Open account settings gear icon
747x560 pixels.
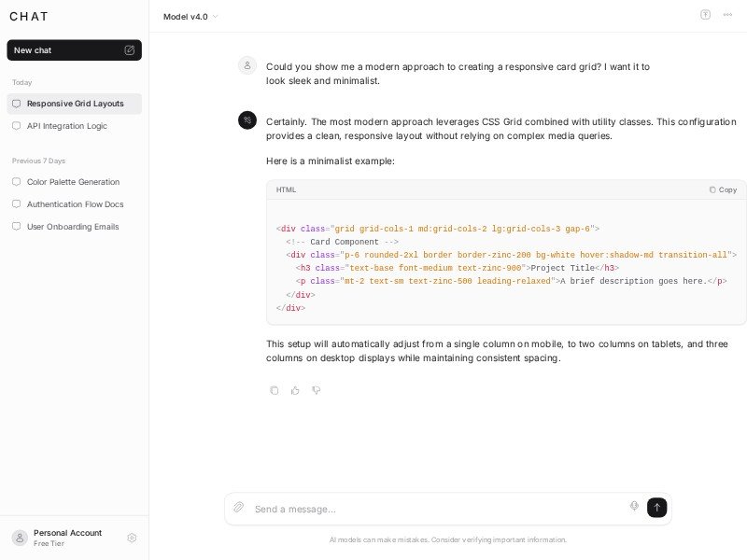(132, 538)
